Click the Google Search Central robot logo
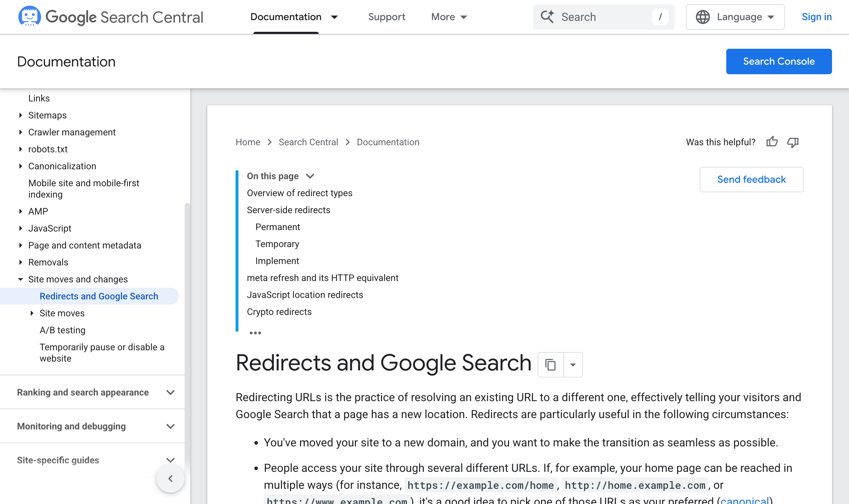Viewport: 849px width, 504px height. coord(30,17)
